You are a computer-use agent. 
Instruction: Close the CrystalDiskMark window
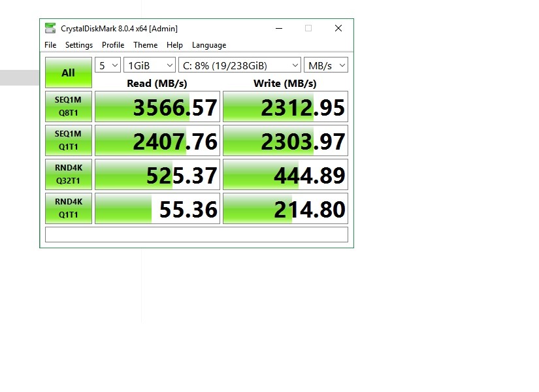point(338,28)
